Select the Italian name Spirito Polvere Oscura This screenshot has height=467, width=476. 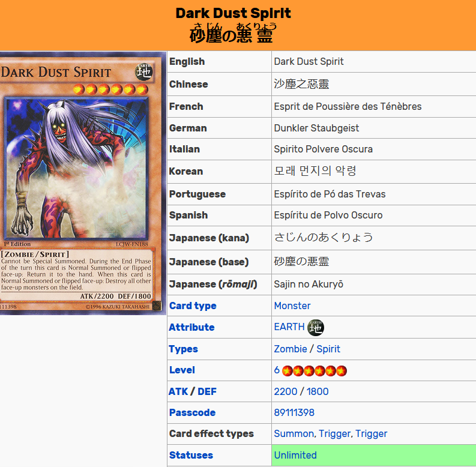(x=323, y=149)
